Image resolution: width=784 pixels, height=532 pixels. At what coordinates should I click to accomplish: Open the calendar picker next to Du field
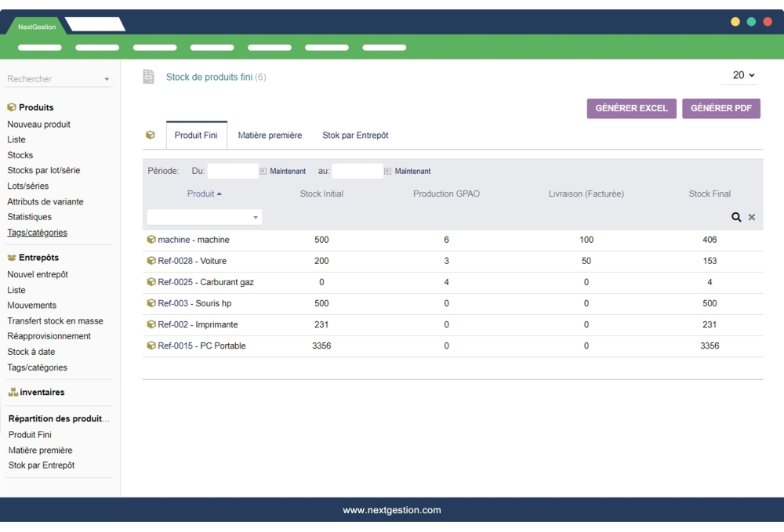coord(264,171)
